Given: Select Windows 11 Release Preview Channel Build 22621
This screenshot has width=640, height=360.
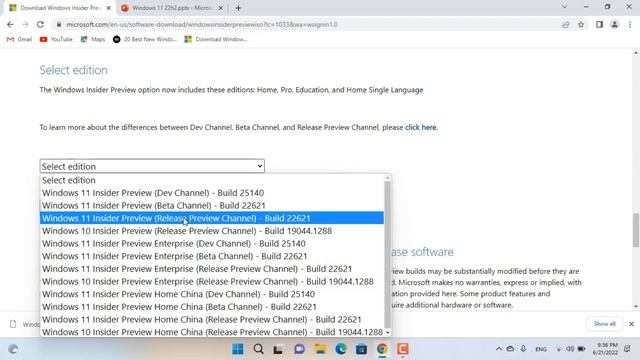Looking at the screenshot, I should 212,218.
